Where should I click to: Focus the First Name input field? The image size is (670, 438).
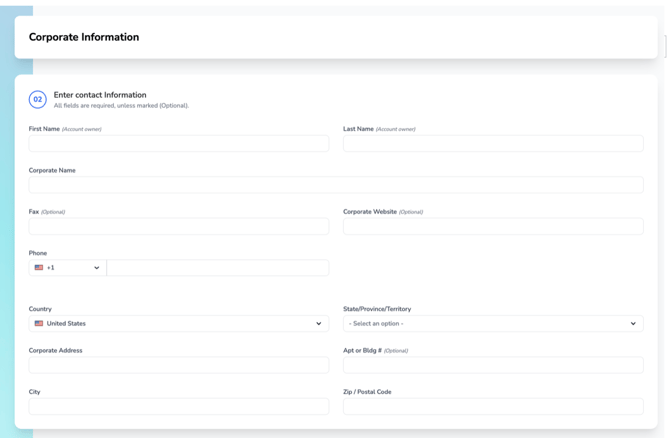(x=179, y=144)
